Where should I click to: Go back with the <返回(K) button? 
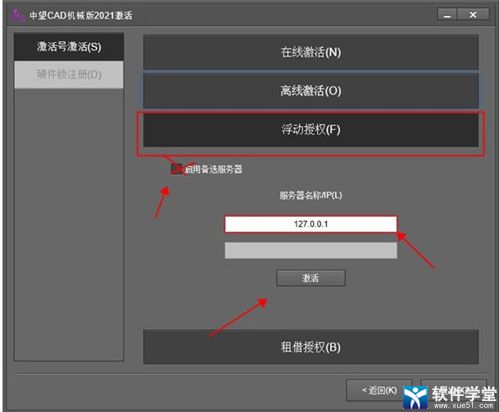coord(379,390)
